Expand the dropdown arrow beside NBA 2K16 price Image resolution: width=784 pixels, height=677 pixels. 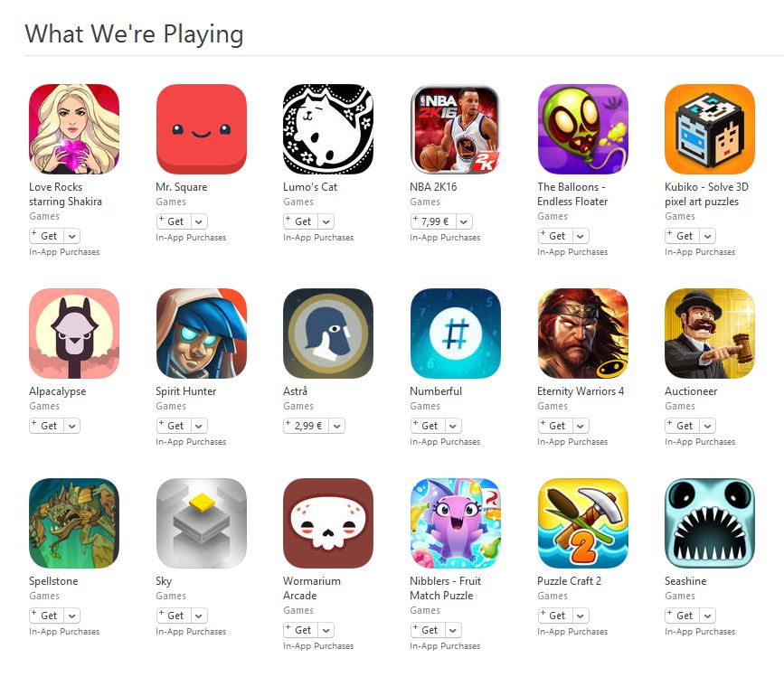click(464, 221)
